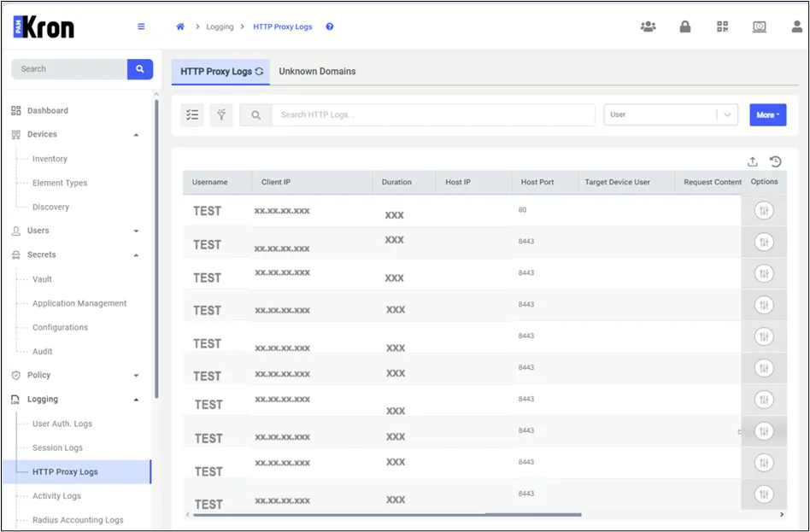Open options icon for the port 80 row

click(764, 211)
